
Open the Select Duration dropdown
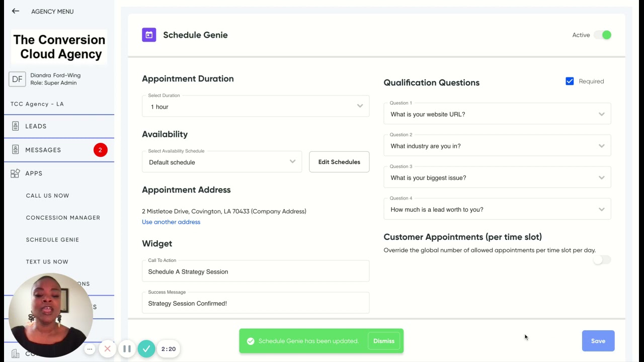pyautogui.click(x=256, y=106)
